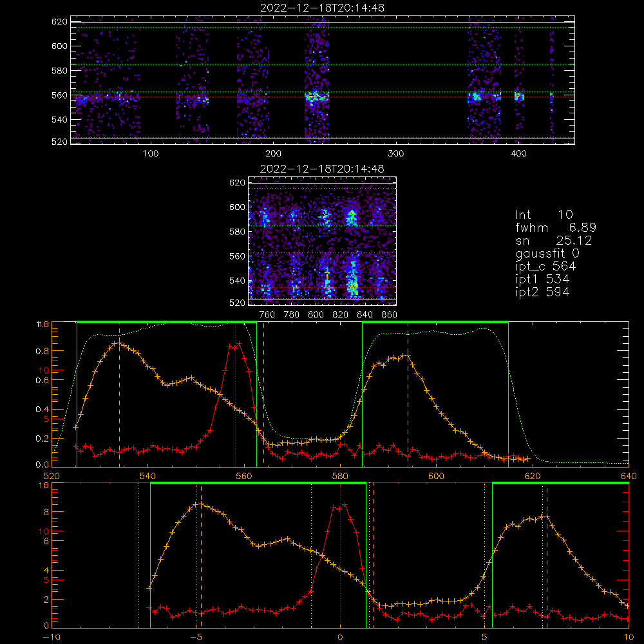The height and width of the screenshot is (644, 644).
Task: Click the 'ipt1 534' parameter line
Action: 542,279
